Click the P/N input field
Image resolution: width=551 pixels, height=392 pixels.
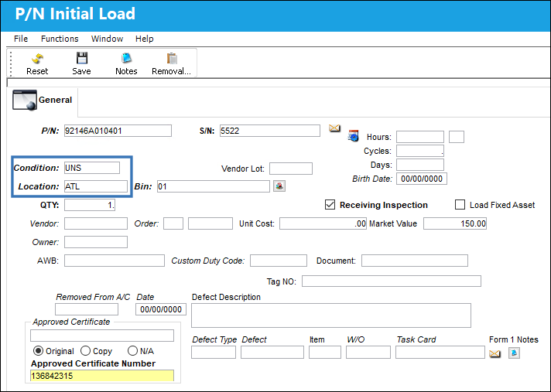click(118, 131)
